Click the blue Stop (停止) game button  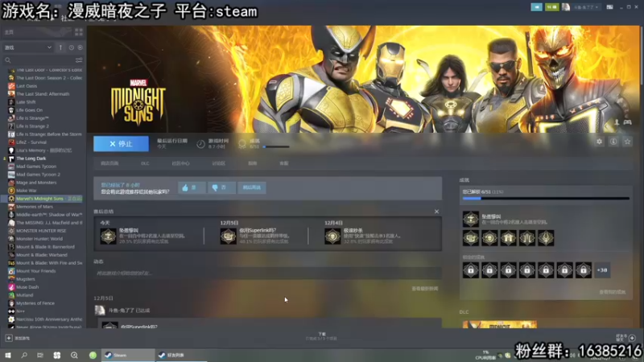coord(122,144)
